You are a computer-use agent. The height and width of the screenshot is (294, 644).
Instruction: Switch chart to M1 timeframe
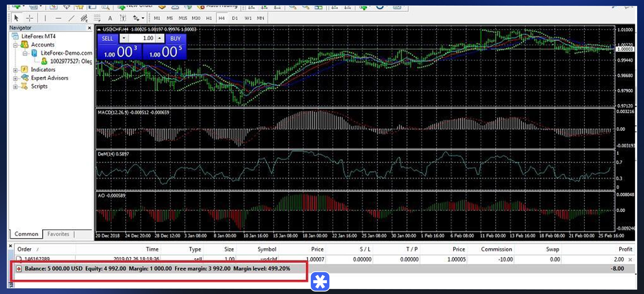(x=157, y=18)
